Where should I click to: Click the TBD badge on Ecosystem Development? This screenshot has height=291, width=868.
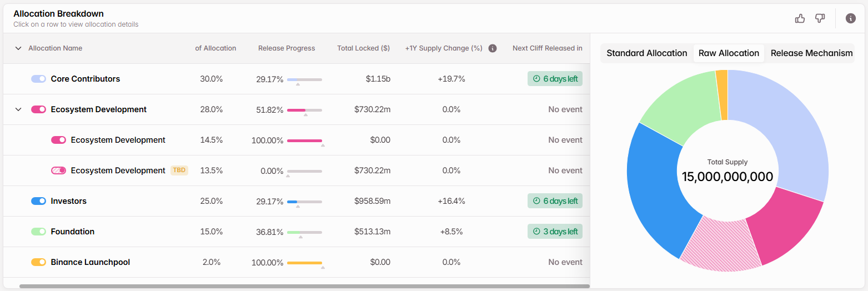pos(179,170)
